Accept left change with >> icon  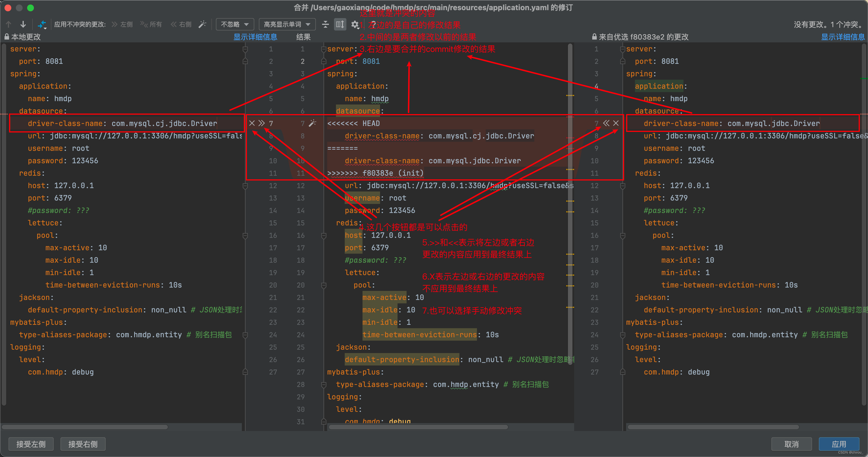261,123
